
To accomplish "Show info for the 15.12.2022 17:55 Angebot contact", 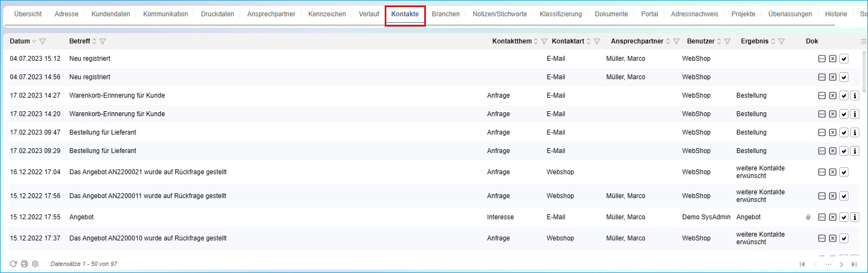I will pyautogui.click(x=855, y=217).
